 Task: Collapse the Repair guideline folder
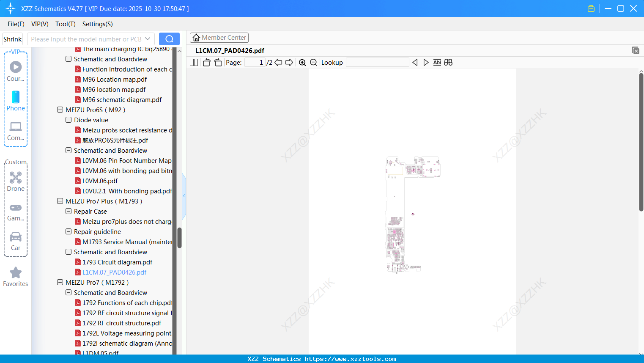point(69,231)
